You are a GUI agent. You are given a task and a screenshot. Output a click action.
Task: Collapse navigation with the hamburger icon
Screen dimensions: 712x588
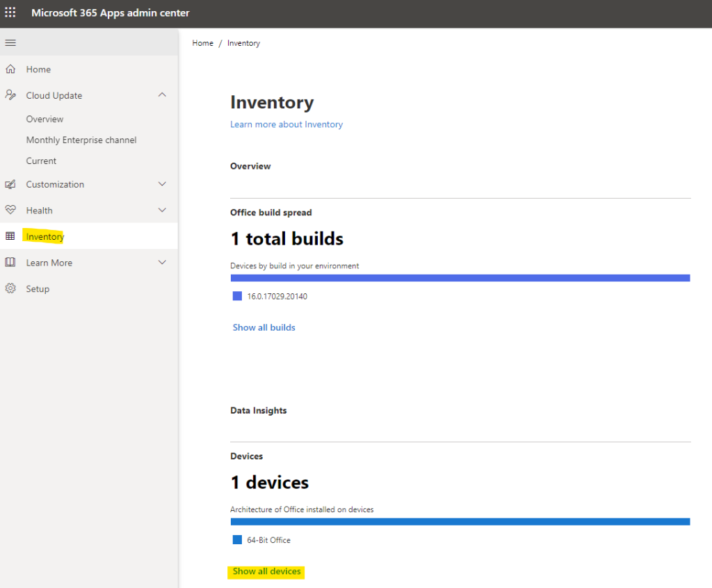[10, 42]
